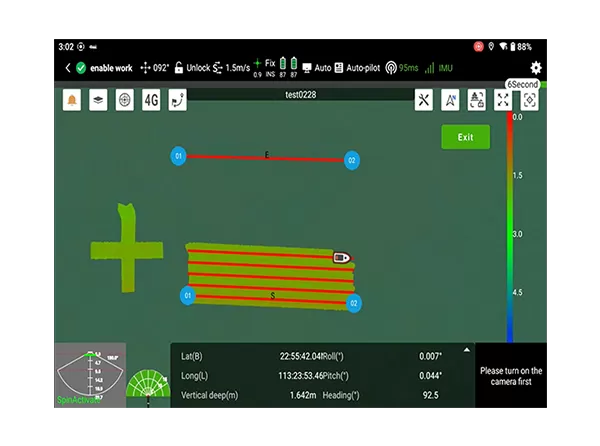
Task: Tap the Roll 0.007° value
Action: tap(430, 356)
